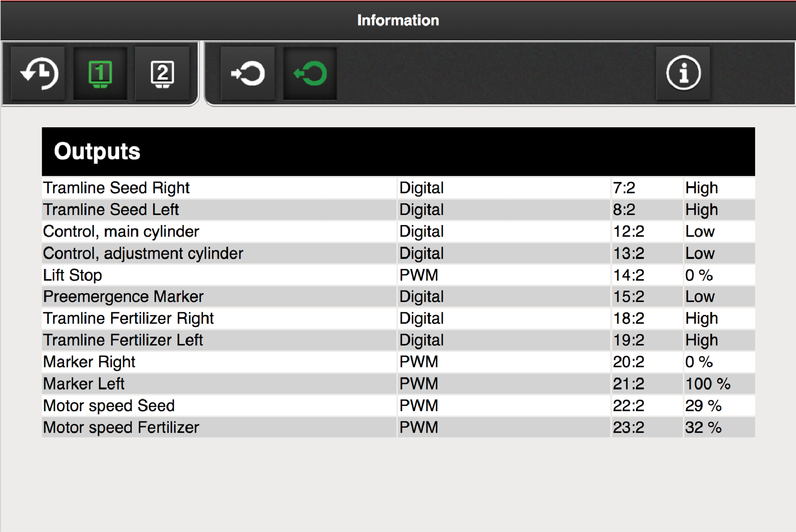
Task: Click the Information title bar
Action: pyautogui.click(x=398, y=20)
